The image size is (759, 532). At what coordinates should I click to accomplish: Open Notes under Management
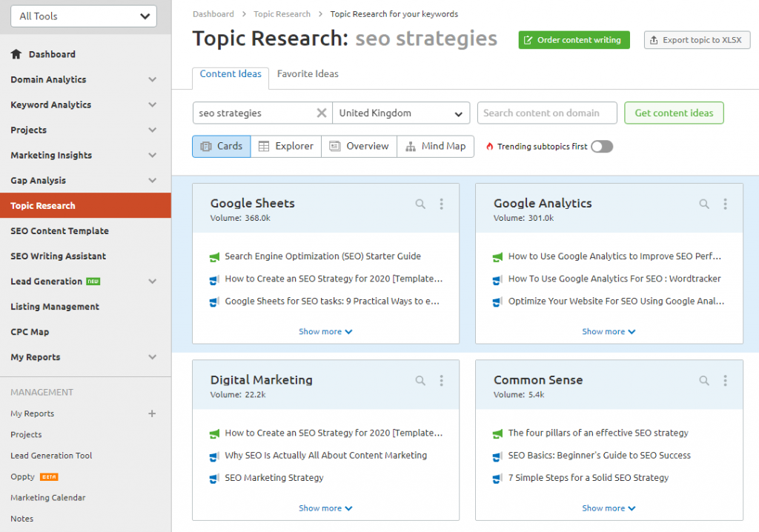[x=21, y=519]
